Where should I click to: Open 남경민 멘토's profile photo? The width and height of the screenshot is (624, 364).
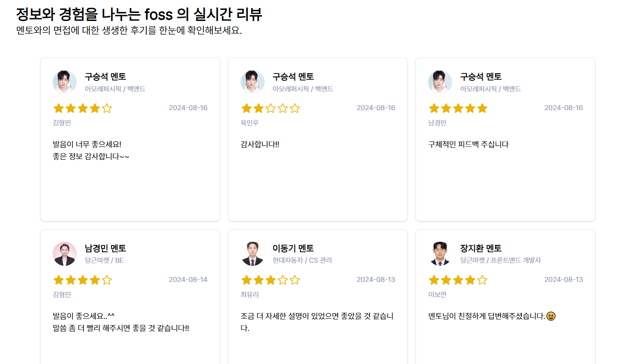tap(65, 254)
